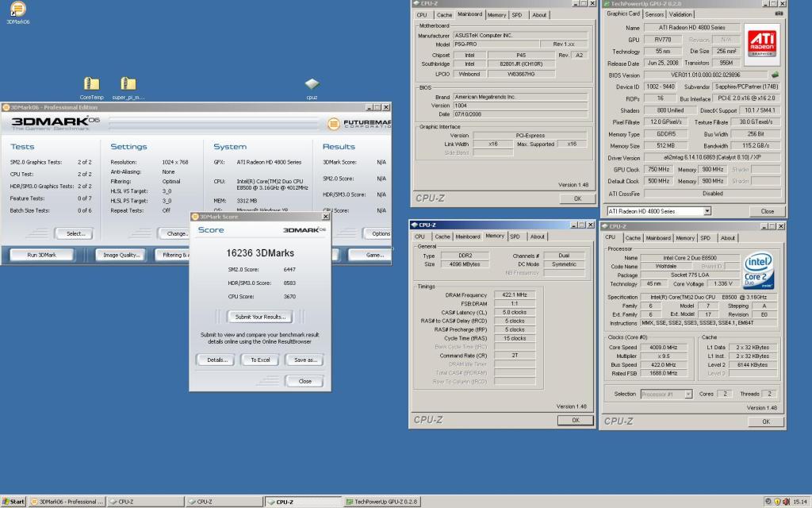
Task: Click OK in CPU-Z CPU window
Action: tap(766, 421)
